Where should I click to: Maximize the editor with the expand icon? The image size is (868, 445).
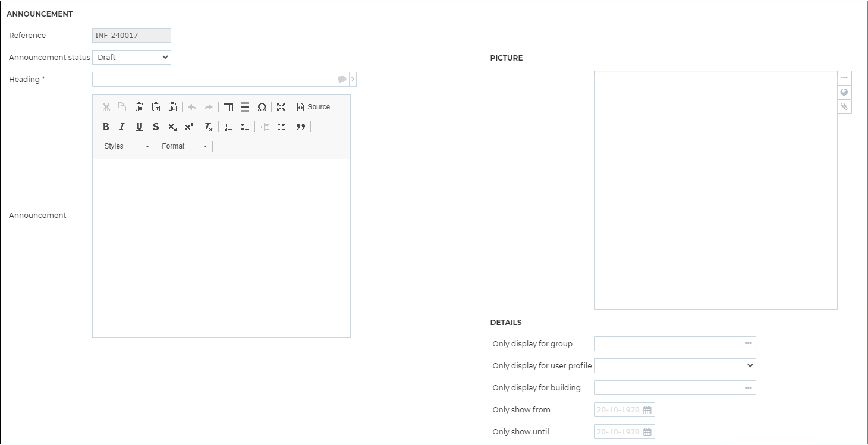pyautogui.click(x=281, y=107)
